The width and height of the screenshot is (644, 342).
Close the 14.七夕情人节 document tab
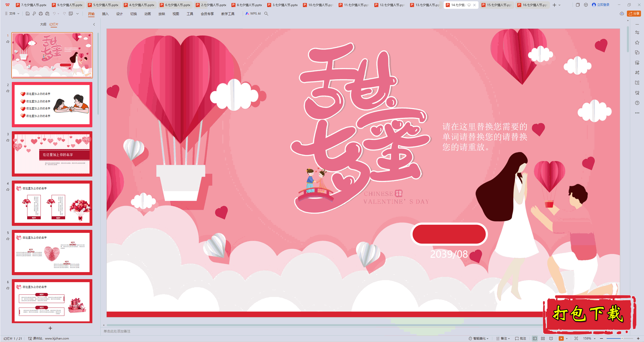[474, 5]
